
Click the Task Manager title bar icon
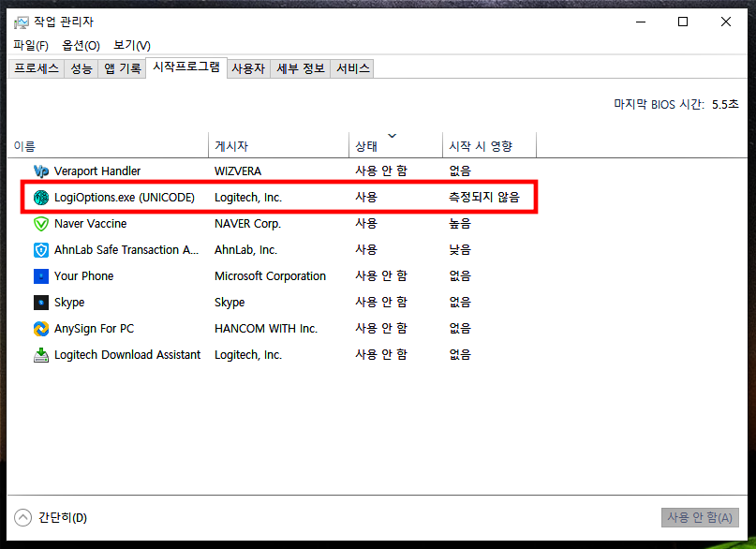[22, 22]
